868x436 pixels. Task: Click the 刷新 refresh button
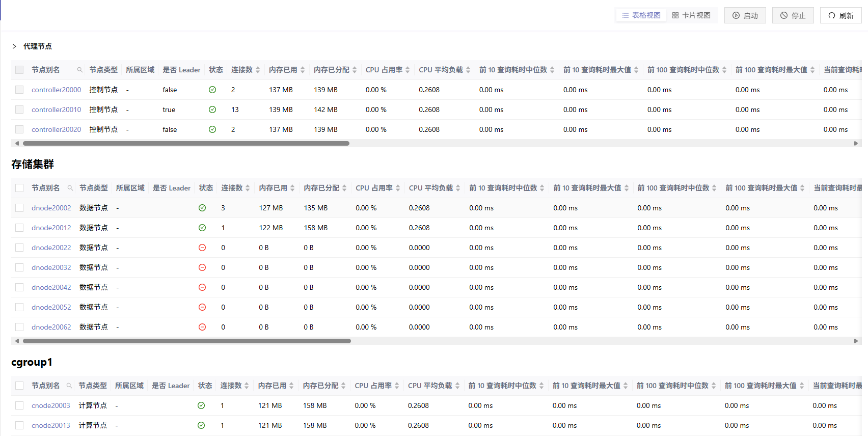(840, 15)
